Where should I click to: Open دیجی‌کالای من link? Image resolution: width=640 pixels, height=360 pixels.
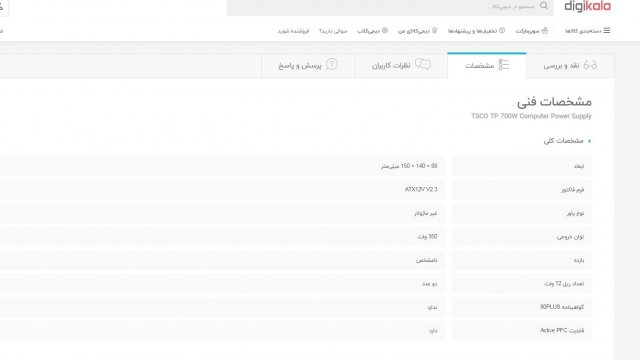tap(414, 31)
